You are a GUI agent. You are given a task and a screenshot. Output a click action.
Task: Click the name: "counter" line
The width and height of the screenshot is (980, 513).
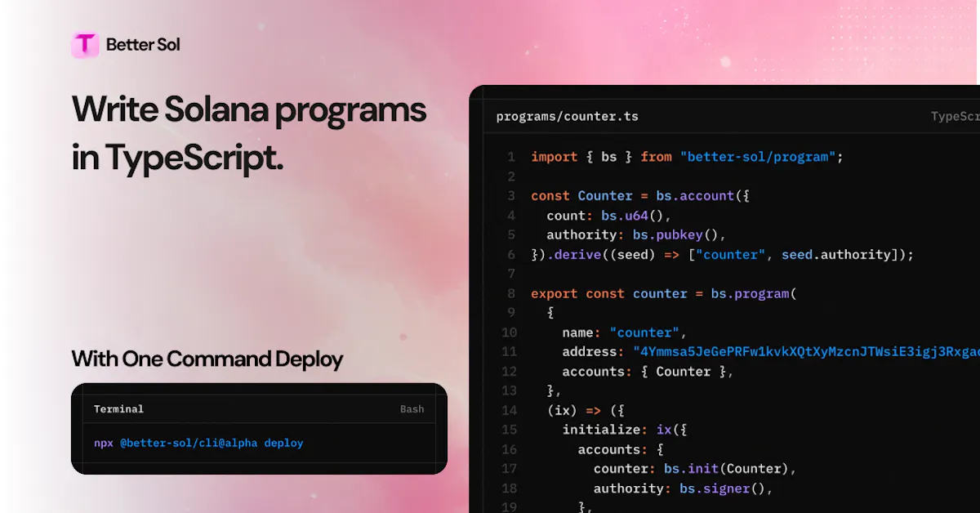pos(624,332)
